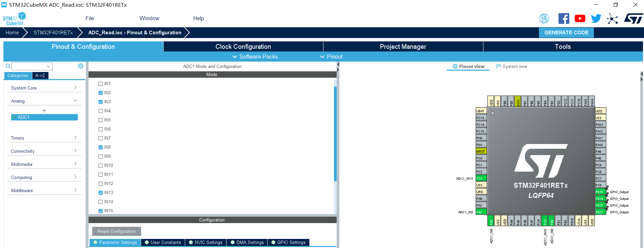Select the PA3 pin on chip

(491, 221)
